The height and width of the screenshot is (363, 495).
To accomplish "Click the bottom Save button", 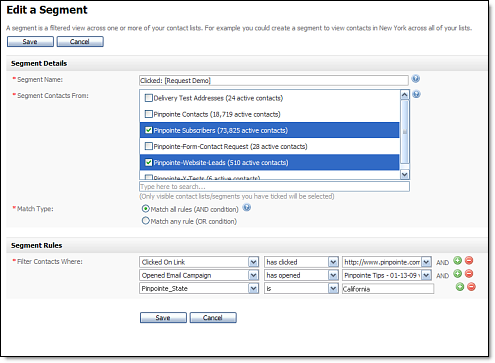I will pyautogui.click(x=163, y=318).
